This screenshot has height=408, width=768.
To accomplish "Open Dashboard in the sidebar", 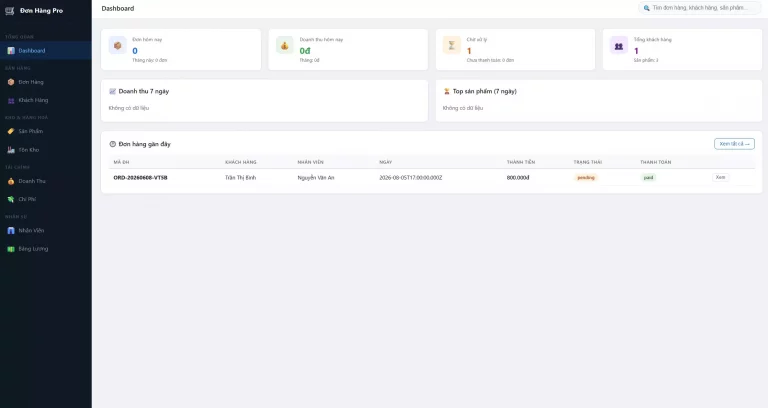I will pos(46,50).
